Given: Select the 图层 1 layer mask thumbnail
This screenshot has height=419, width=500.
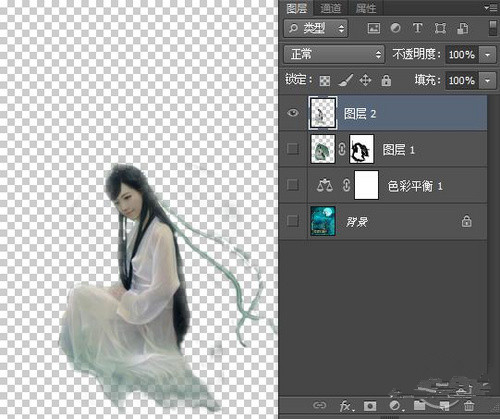Looking at the screenshot, I should 362,149.
